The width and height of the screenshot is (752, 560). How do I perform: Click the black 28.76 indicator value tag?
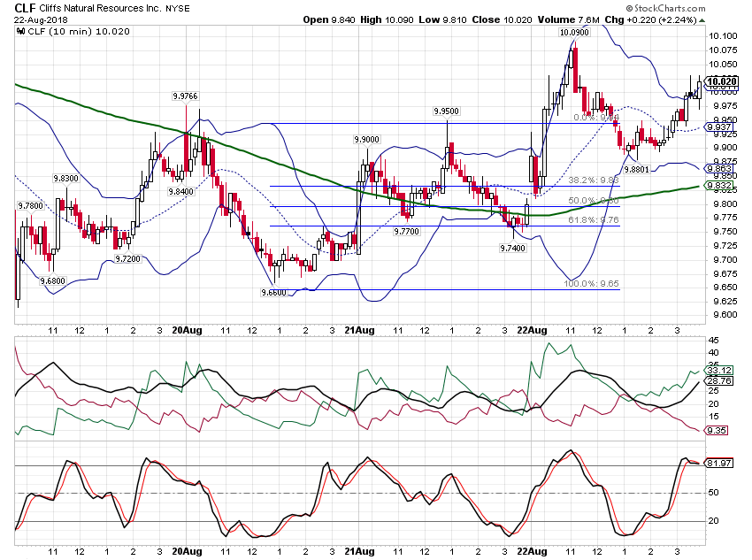[719, 380]
